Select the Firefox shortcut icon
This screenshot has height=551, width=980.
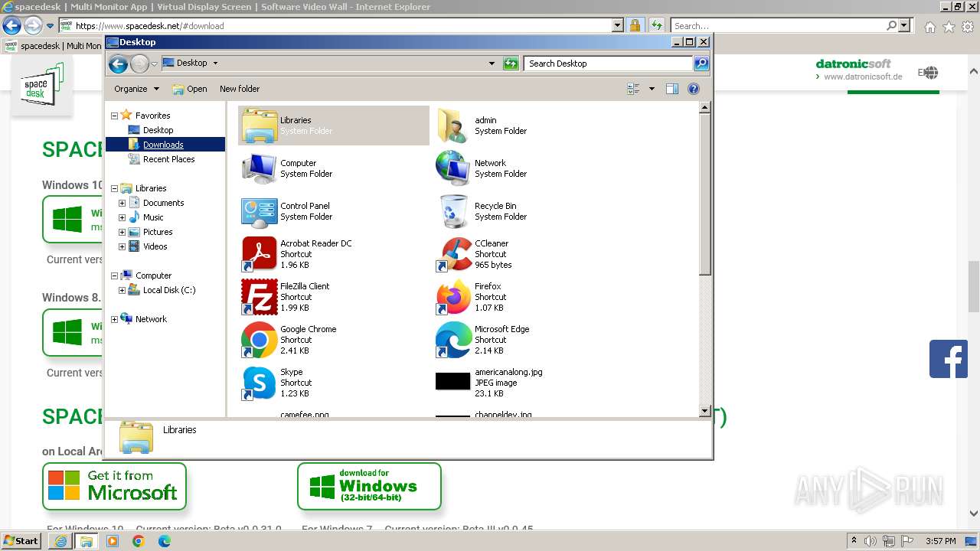point(453,297)
